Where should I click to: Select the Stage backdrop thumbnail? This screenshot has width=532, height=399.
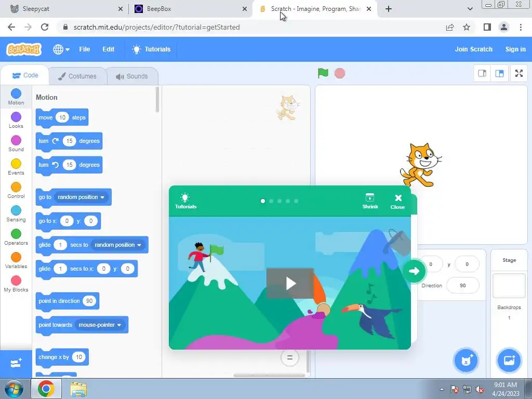[x=509, y=286]
